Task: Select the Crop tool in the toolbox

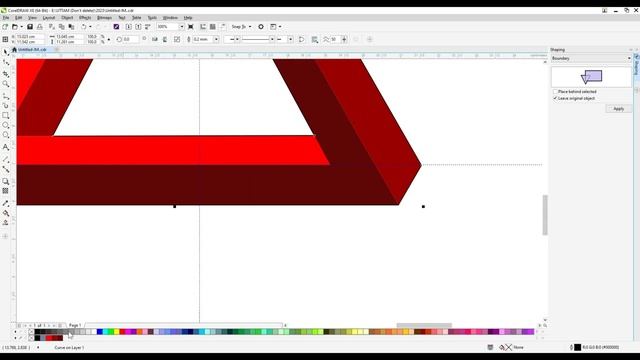Action: [6, 74]
